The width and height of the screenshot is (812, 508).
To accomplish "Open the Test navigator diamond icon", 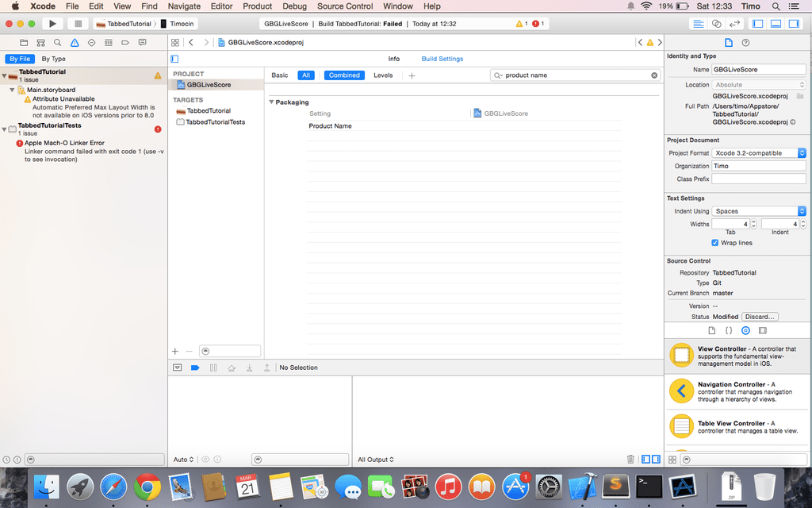I will tap(92, 43).
